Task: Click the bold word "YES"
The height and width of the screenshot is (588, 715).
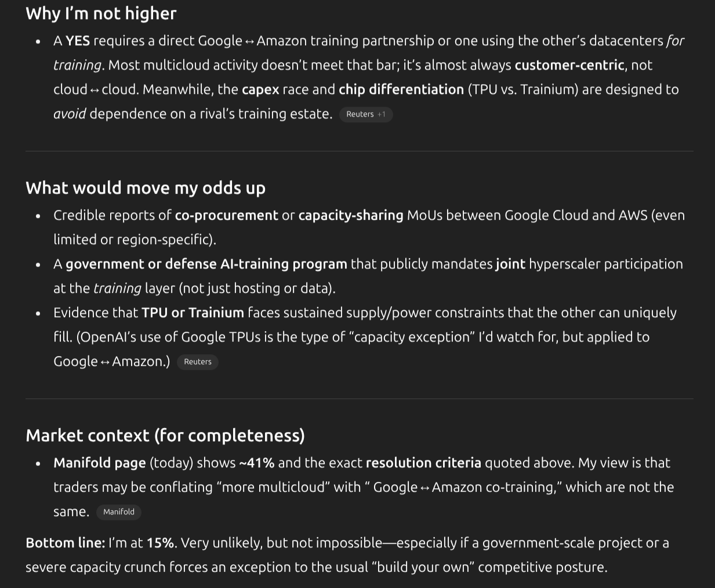Action: point(78,41)
